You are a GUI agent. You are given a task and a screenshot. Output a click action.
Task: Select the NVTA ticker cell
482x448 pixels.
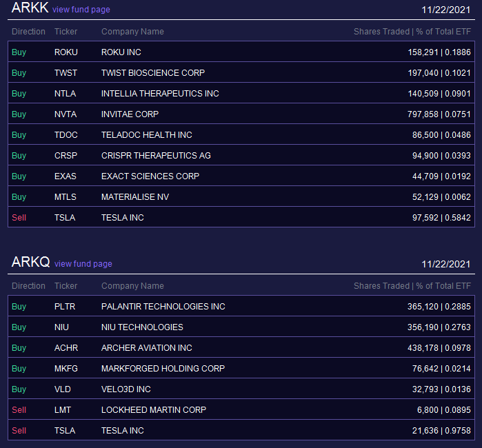(66, 114)
